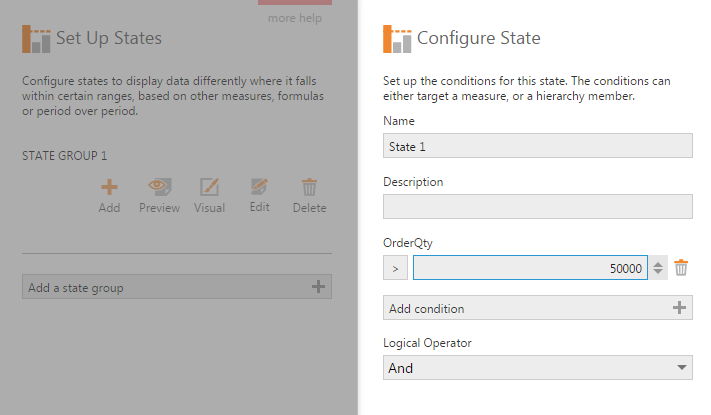Click the Add a state group button
711x415 pixels.
tap(177, 287)
